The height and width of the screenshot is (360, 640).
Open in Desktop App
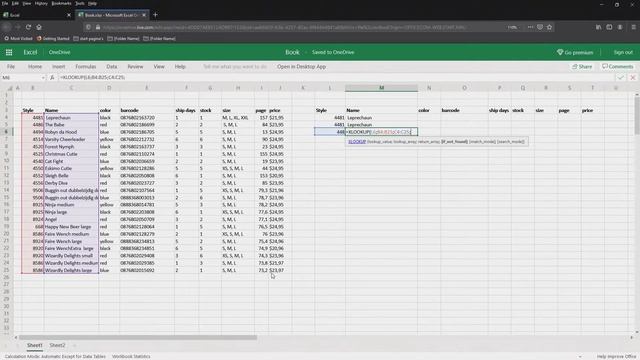(301, 67)
